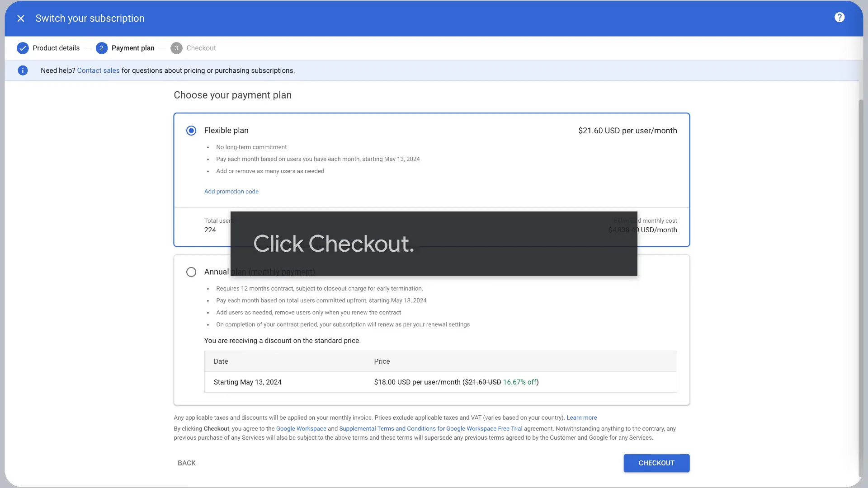The height and width of the screenshot is (488, 868).
Task: Click the step 3 Checkout circle
Action: [x=176, y=48]
